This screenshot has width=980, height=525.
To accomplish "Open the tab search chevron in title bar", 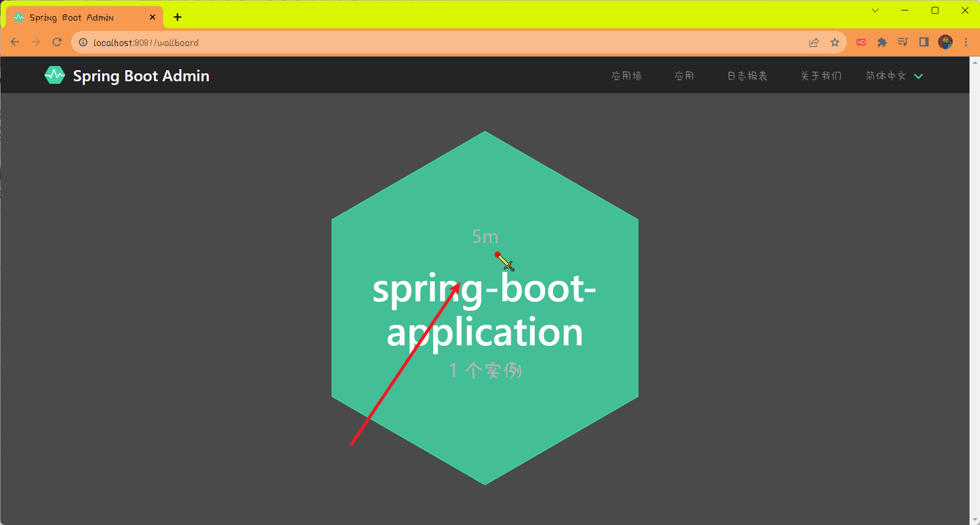I will [875, 10].
